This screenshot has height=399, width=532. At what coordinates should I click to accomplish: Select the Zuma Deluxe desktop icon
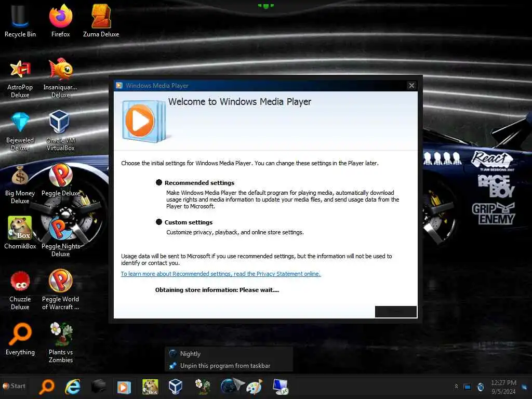[101, 21]
